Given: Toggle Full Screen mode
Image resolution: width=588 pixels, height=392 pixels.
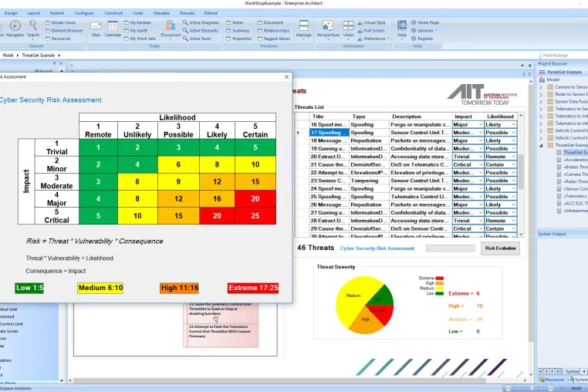Looking at the screenshot, I should coord(371,30).
